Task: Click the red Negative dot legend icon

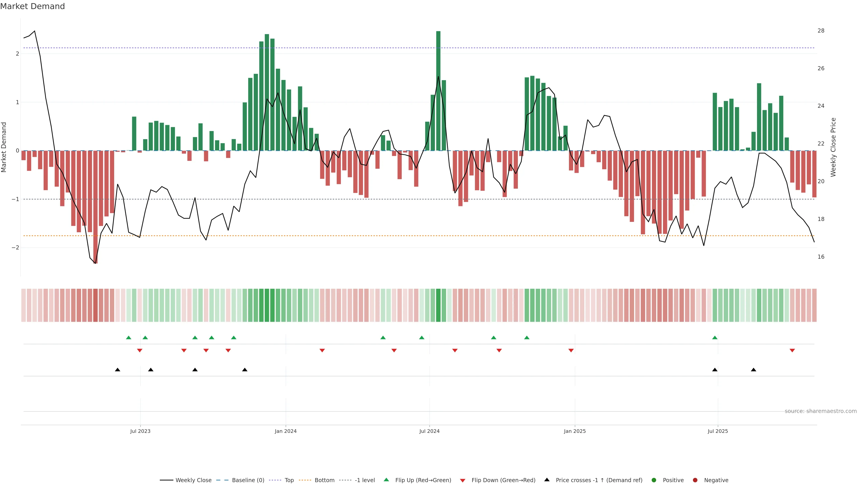Action: pyautogui.click(x=695, y=480)
